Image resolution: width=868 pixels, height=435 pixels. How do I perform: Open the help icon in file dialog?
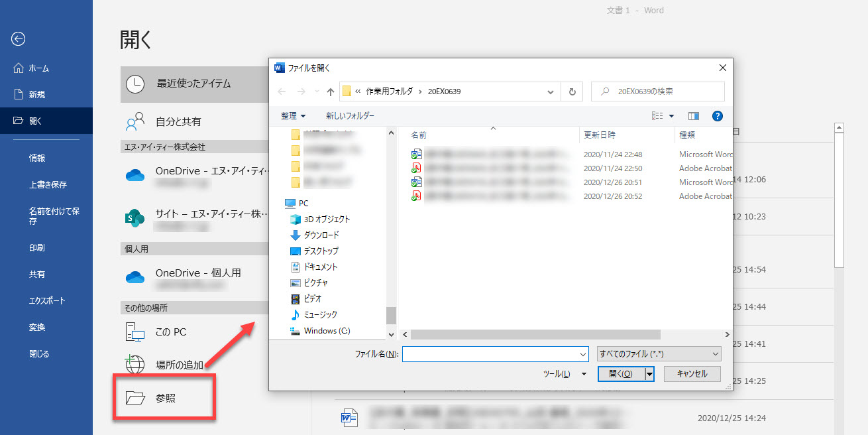point(716,116)
